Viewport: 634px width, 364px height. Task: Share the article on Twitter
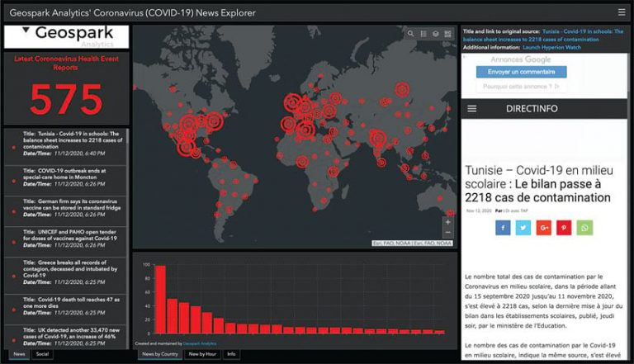click(523, 228)
